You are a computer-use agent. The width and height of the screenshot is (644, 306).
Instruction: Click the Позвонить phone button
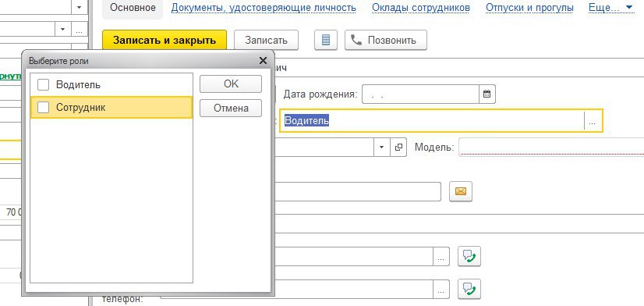click(x=386, y=41)
